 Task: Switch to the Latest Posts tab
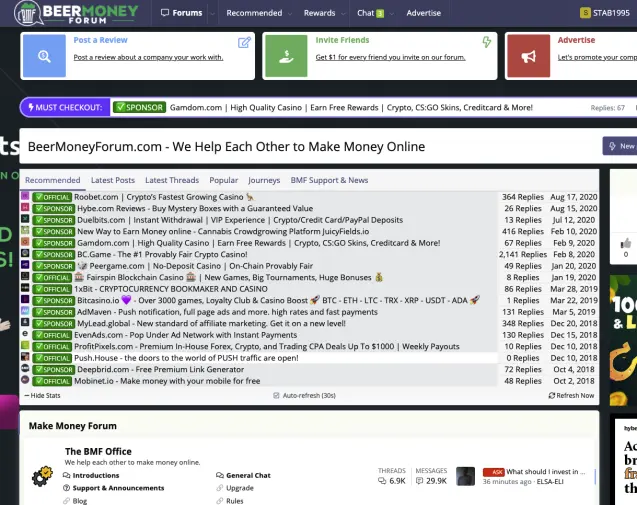[x=113, y=180]
